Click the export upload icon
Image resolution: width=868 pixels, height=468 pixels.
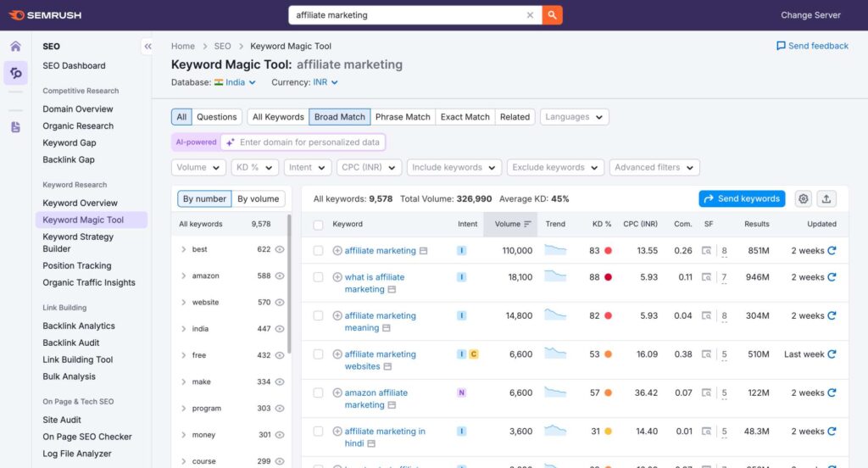click(826, 199)
